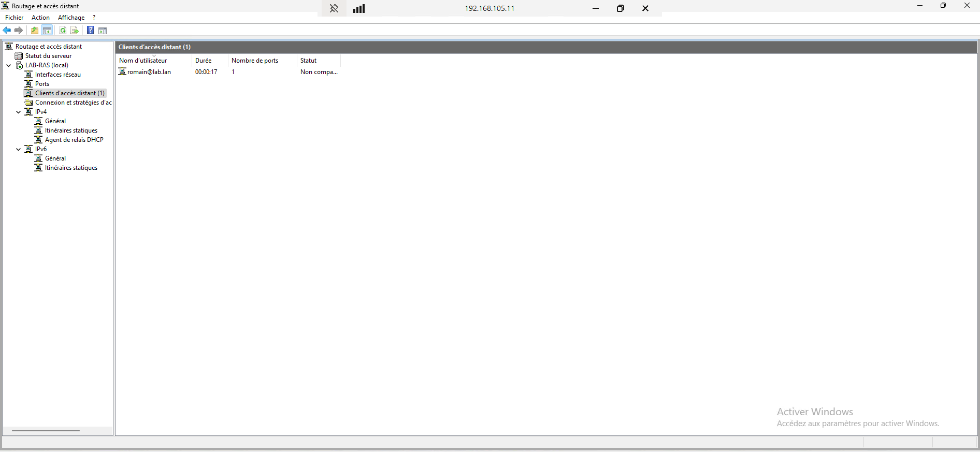Viewport: 980px width, 452px height.
Task: Click the Export list toolbar icon
Action: tap(75, 31)
